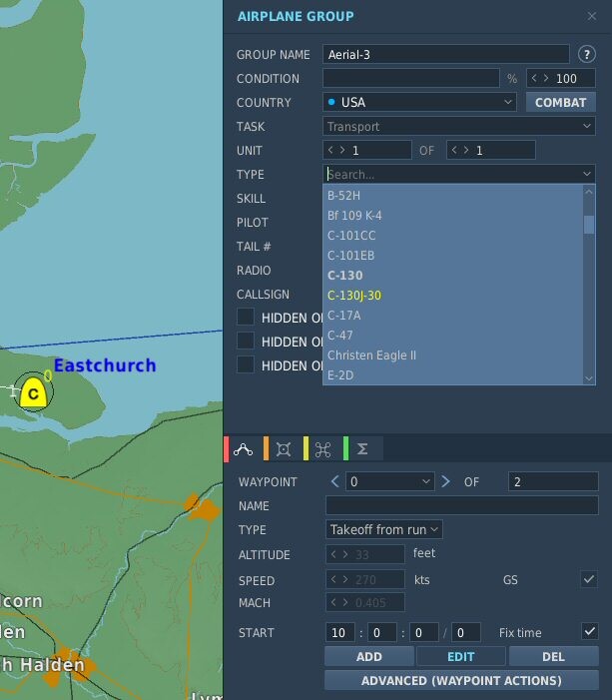Image resolution: width=612 pixels, height=700 pixels.
Task: Open the TASK dropdown showing Transport
Action: point(459,127)
